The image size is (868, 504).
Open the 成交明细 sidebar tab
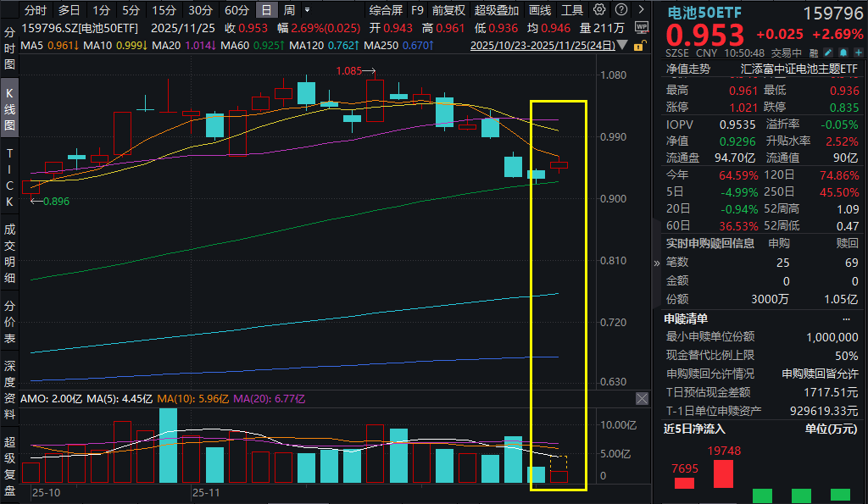click(9, 253)
